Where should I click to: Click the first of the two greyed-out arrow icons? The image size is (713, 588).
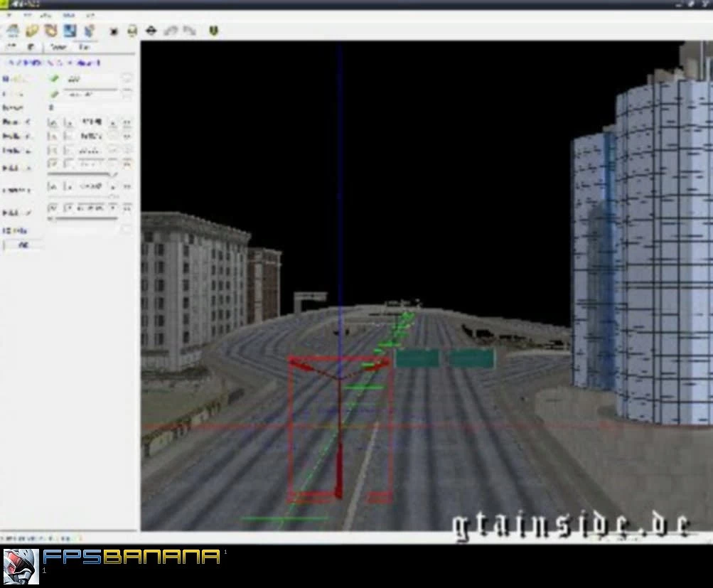point(171,31)
